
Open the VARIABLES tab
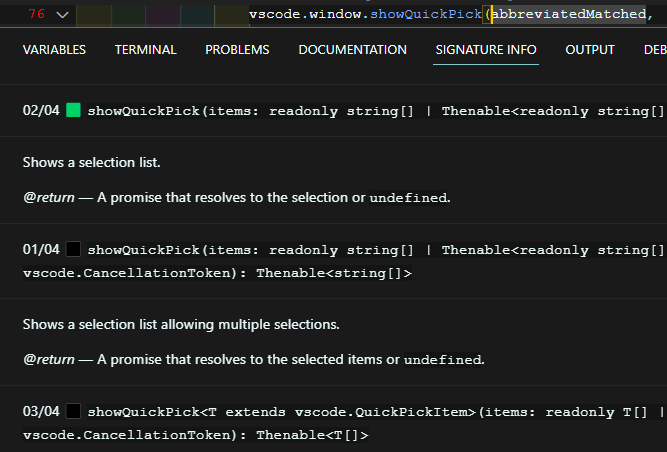pos(54,50)
